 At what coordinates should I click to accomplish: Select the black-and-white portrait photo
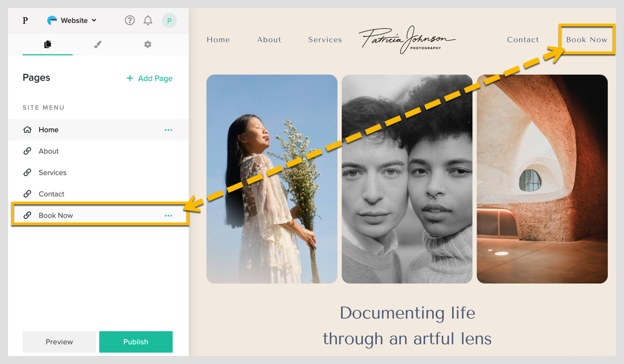coord(407,179)
